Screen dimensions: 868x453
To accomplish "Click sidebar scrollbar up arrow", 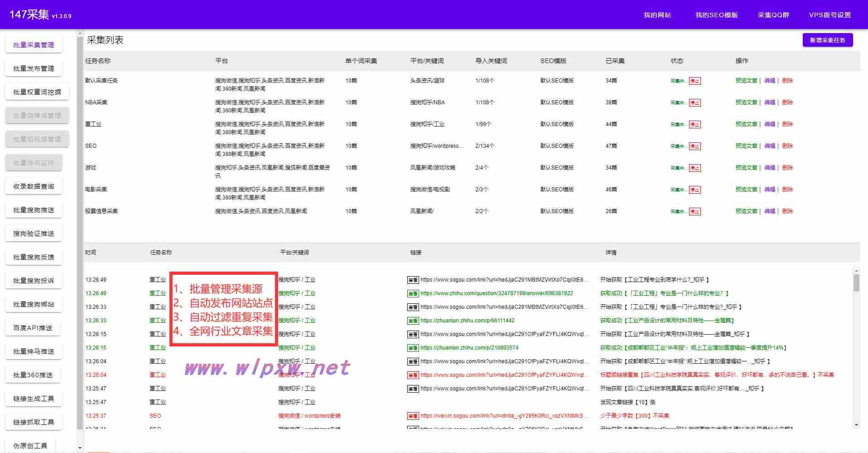I will tap(80, 33).
